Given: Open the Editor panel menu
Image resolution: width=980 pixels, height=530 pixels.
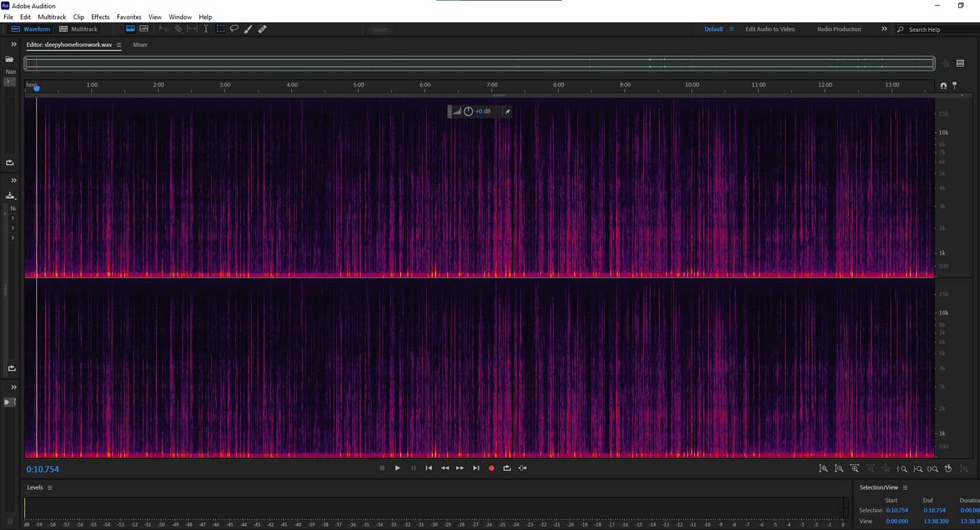Looking at the screenshot, I should pyautogui.click(x=119, y=45).
